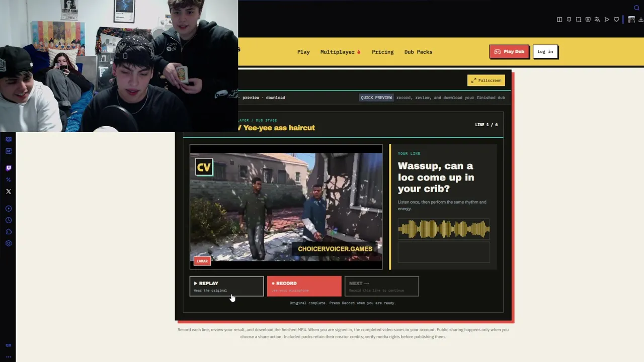Toggle split screen view icon

pos(559,20)
